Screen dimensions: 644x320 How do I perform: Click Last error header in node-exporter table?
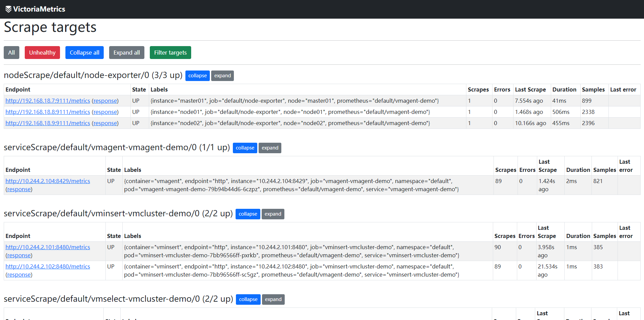[623, 89]
